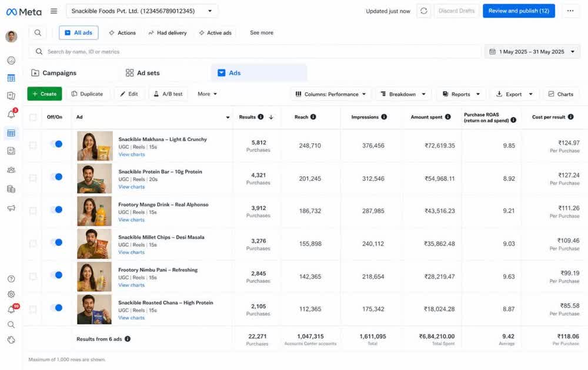Open the Reports dropdown
588x370 pixels.
[x=461, y=94]
